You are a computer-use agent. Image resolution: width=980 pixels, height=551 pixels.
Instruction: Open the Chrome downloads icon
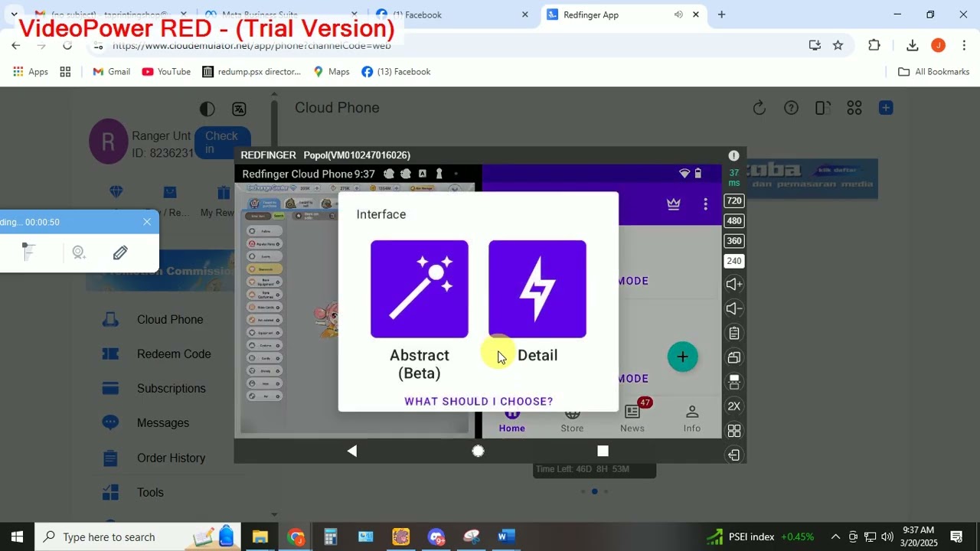913,45
